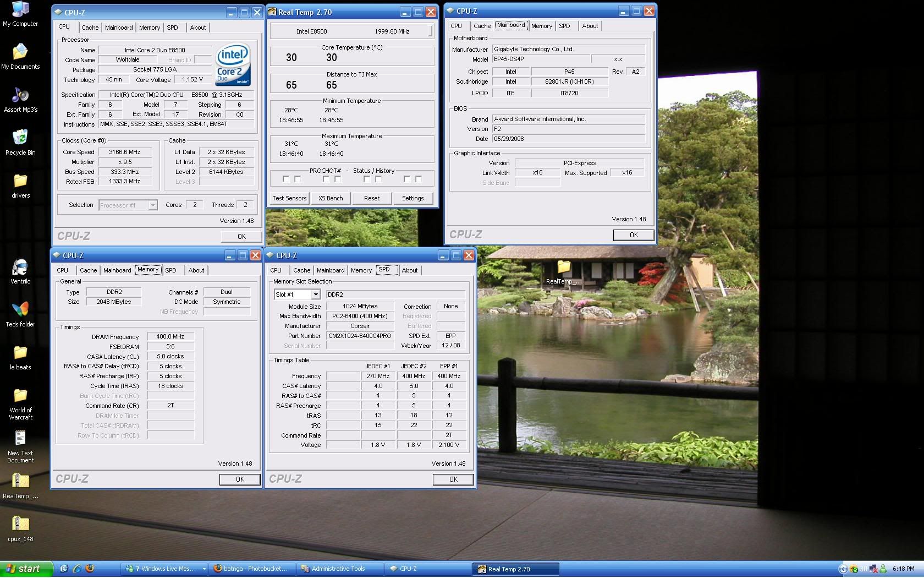Click the Messenger buddy tray icon

[x=883, y=569]
